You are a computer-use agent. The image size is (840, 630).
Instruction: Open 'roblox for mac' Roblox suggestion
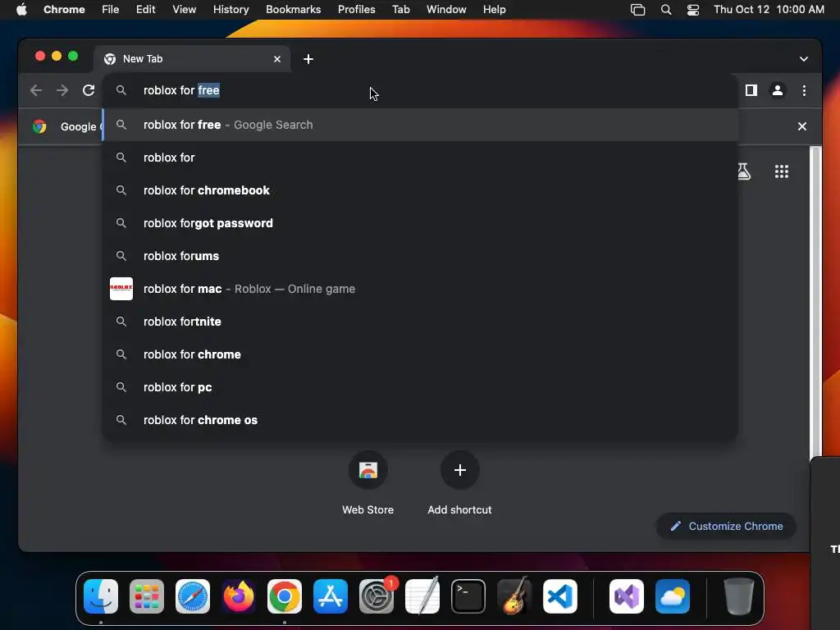point(420,289)
